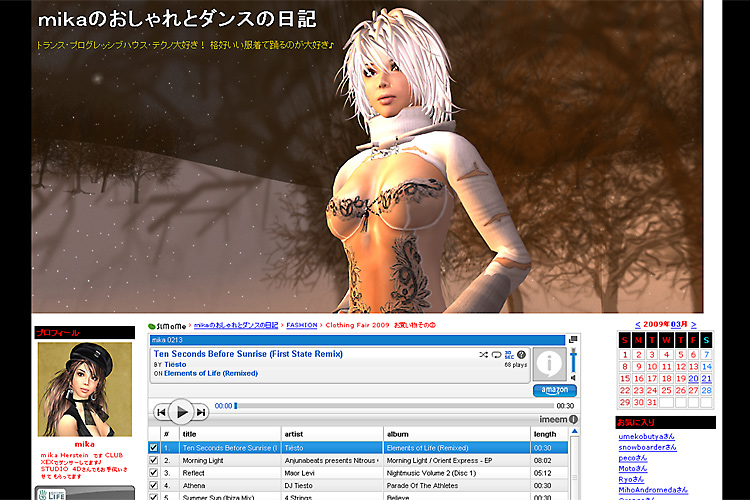
Task: Open the FASHION category breadcrumb
Action: (302, 325)
